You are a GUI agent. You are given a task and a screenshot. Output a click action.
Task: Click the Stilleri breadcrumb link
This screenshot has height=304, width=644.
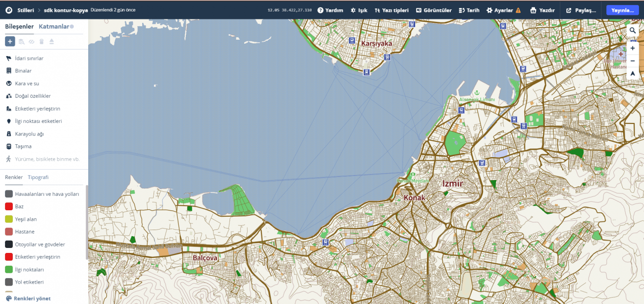click(x=25, y=10)
